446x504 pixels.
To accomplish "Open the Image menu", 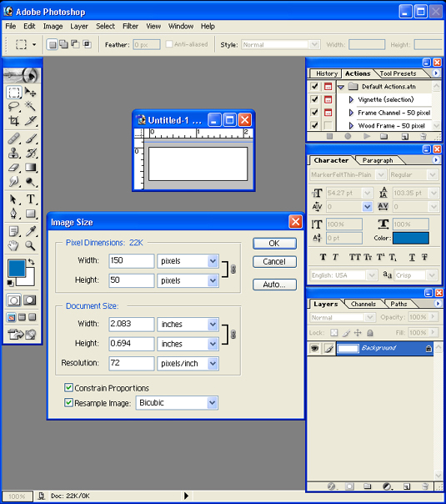I will pos(53,27).
